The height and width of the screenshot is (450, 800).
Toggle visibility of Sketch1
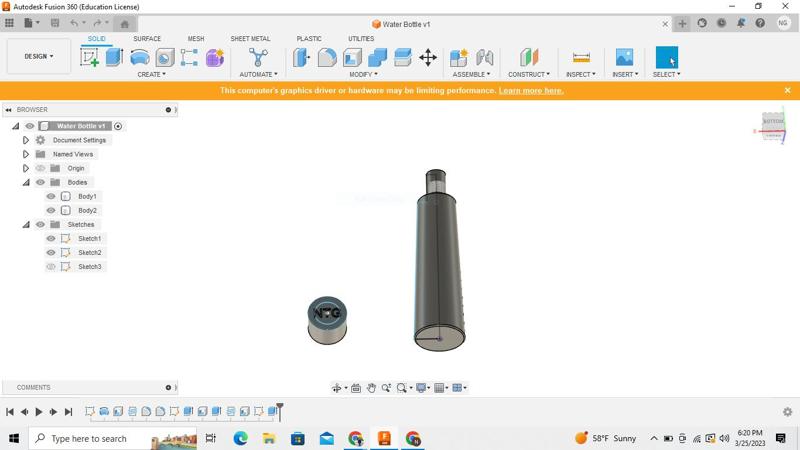coord(51,238)
